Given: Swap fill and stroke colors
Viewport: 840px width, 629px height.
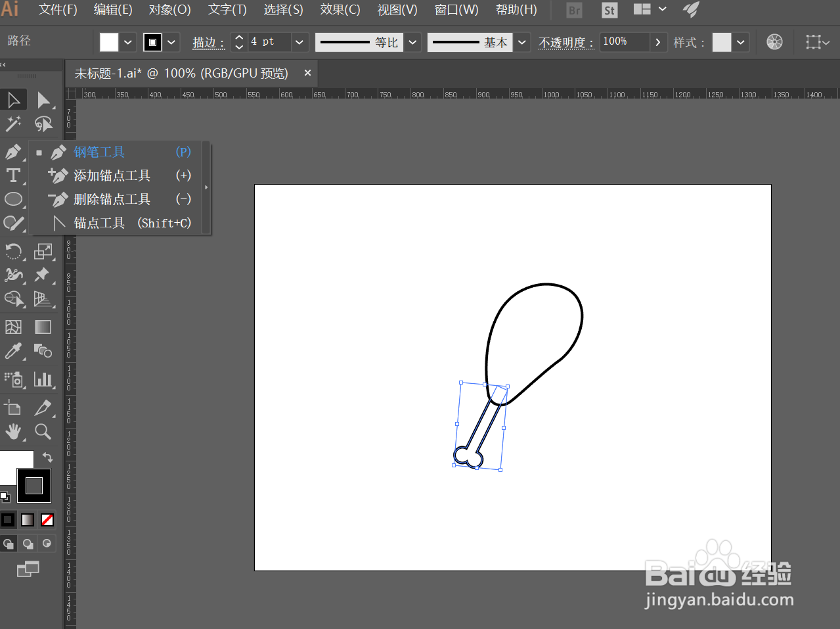Looking at the screenshot, I should coord(47,457).
